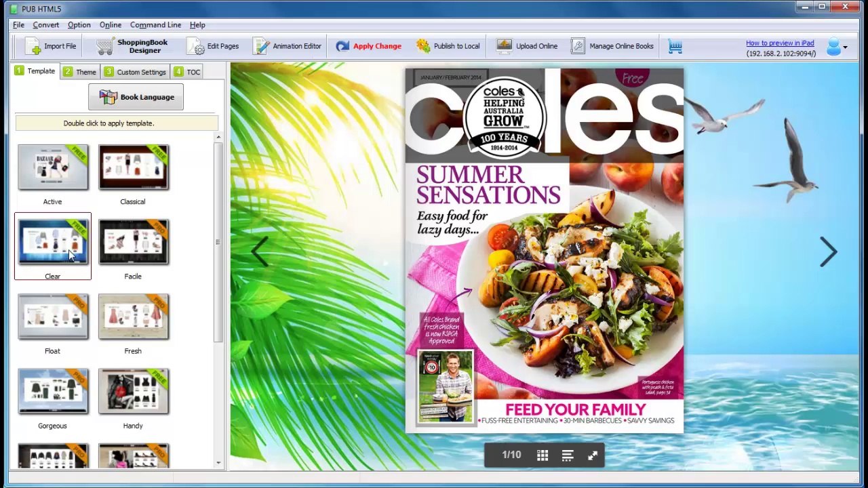The image size is (868, 488).
Task: Click the template list scrollbar
Action: click(x=218, y=242)
